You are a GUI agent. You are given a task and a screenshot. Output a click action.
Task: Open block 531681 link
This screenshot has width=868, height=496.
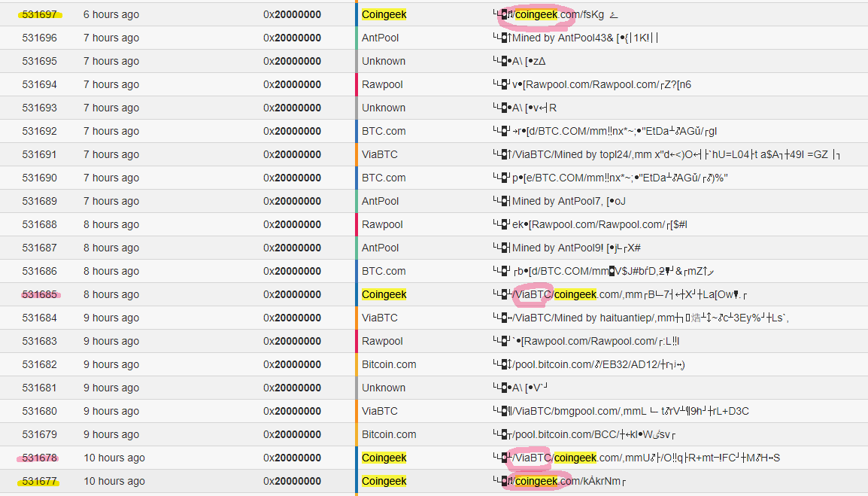click(39, 388)
